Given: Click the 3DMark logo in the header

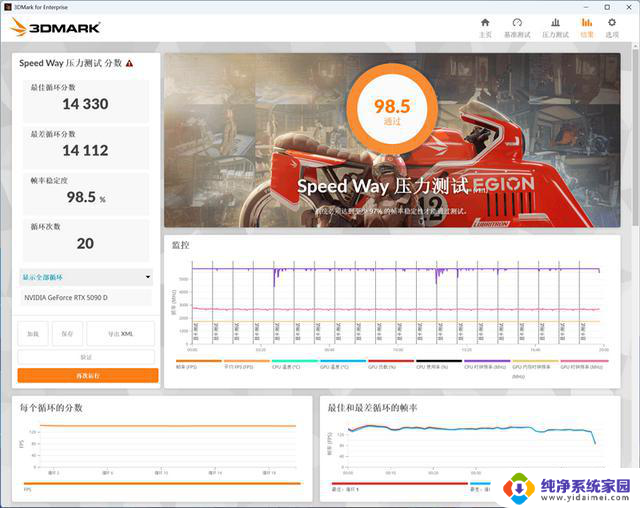Looking at the screenshot, I should coord(55,27).
